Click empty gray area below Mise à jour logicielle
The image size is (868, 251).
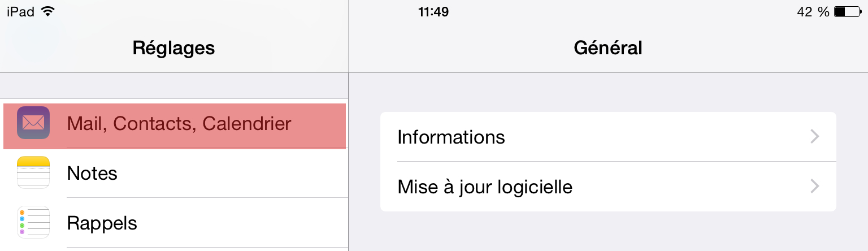[608, 232]
